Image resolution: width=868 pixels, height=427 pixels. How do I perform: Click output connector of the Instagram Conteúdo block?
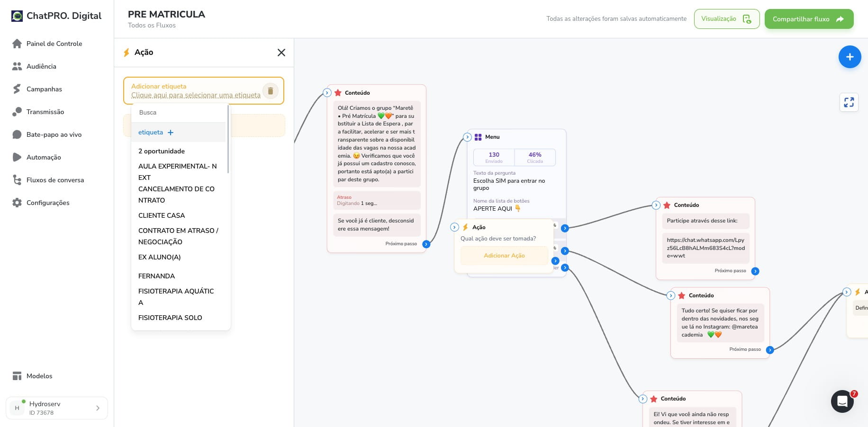click(x=770, y=350)
